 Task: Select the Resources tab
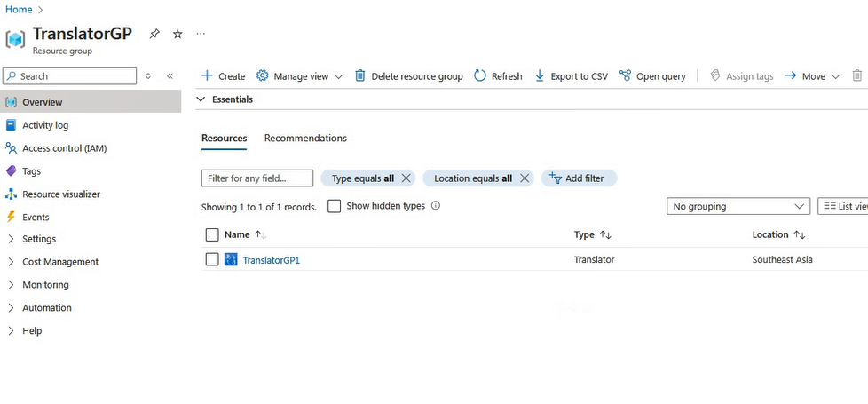[225, 138]
